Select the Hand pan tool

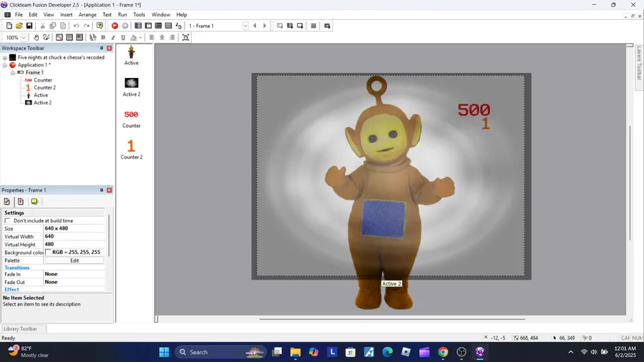[36, 37]
